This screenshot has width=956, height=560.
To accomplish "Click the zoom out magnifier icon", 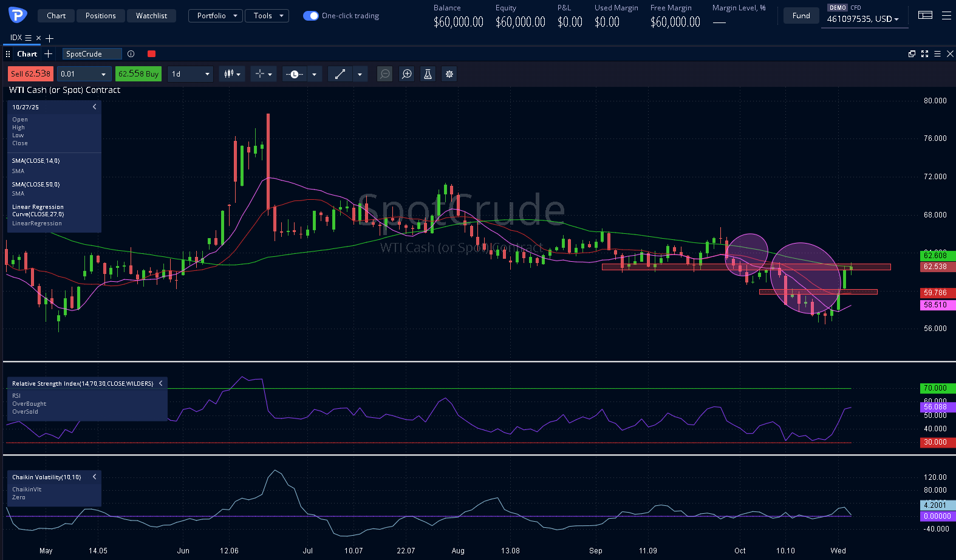I will click(x=385, y=74).
